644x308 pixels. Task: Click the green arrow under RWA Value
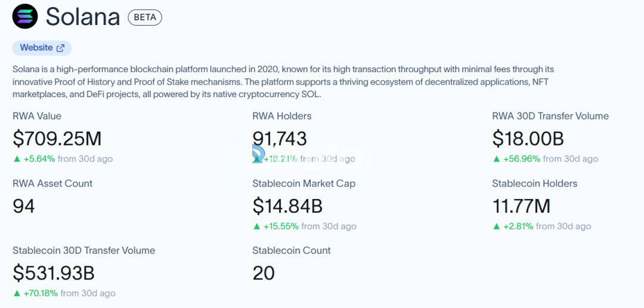point(16,159)
